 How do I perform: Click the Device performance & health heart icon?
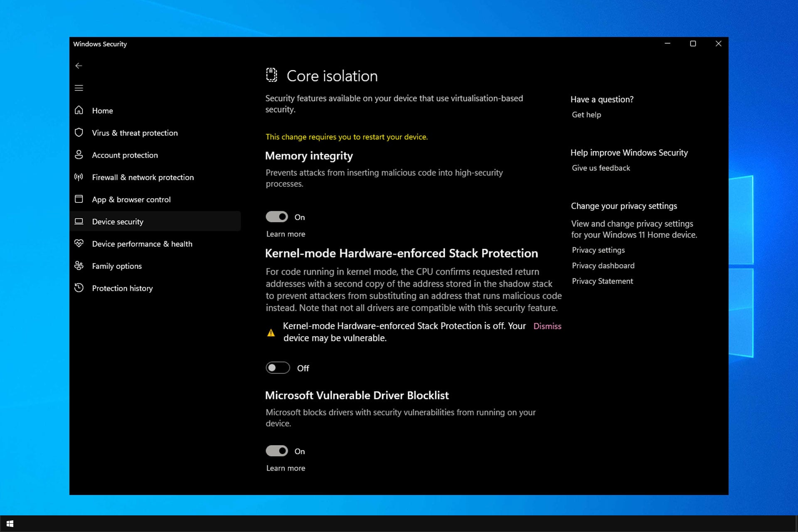pos(79,244)
